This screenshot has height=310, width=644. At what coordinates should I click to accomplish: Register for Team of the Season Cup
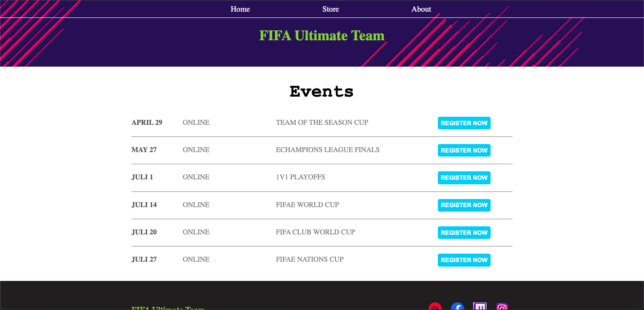(x=464, y=123)
